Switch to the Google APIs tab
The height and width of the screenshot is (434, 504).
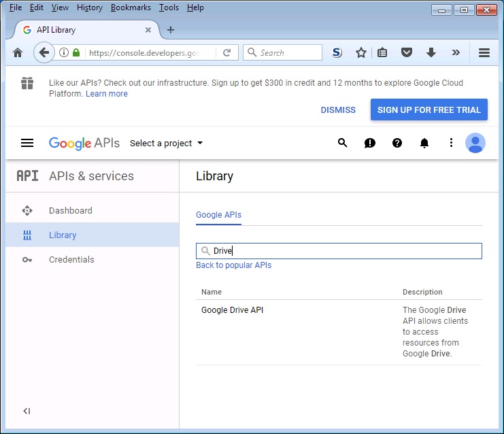coord(218,215)
